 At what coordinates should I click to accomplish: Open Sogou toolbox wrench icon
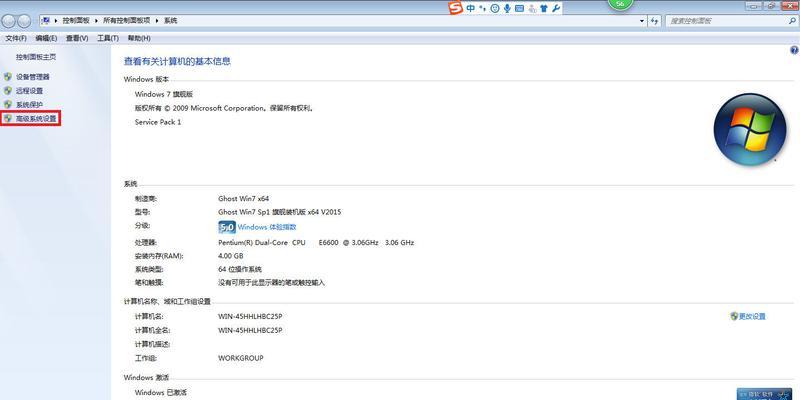pyautogui.click(x=556, y=8)
